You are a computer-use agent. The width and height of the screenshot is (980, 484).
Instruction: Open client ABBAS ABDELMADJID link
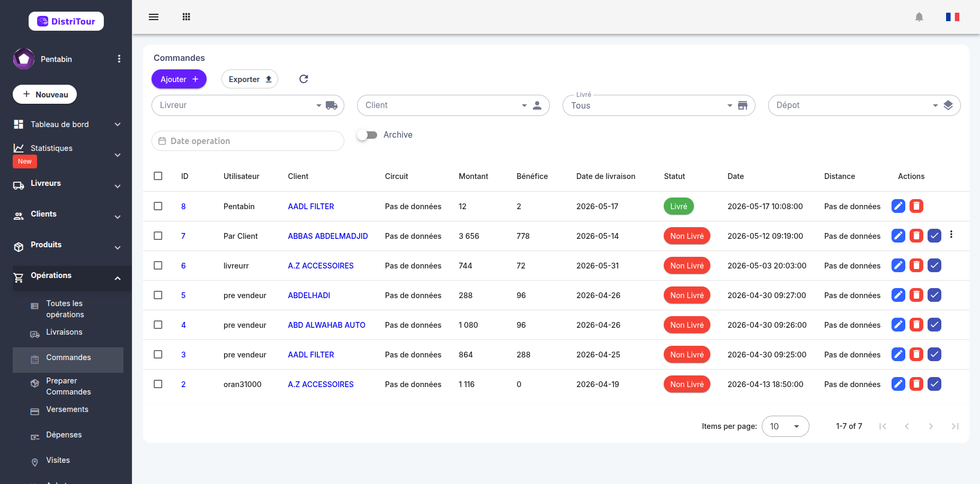tap(328, 236)
